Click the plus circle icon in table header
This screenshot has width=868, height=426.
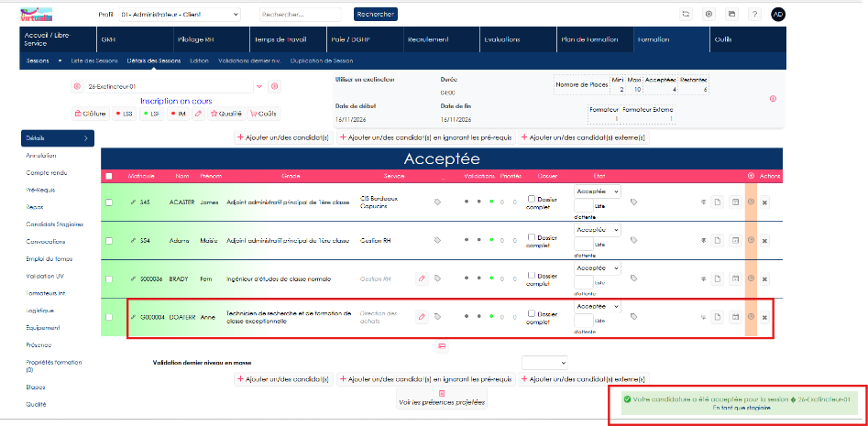click(x=751, y=176)
